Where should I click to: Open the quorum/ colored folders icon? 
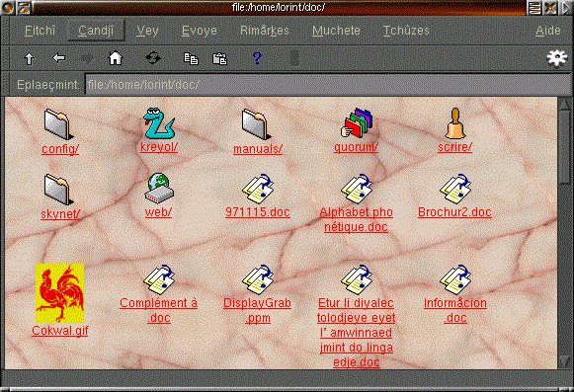click(357, 123)
